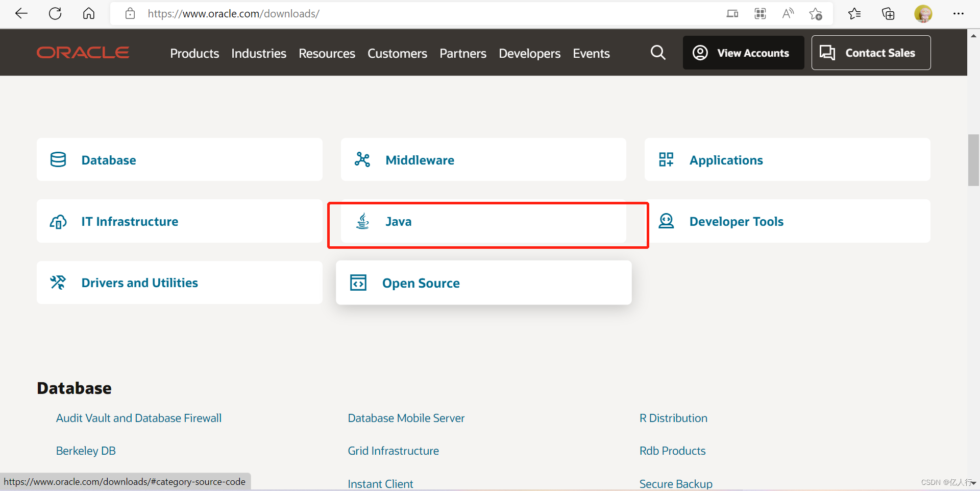This screenshot has height=491, width=980.
Task: Click the View Accounts button
Action: 743,53
